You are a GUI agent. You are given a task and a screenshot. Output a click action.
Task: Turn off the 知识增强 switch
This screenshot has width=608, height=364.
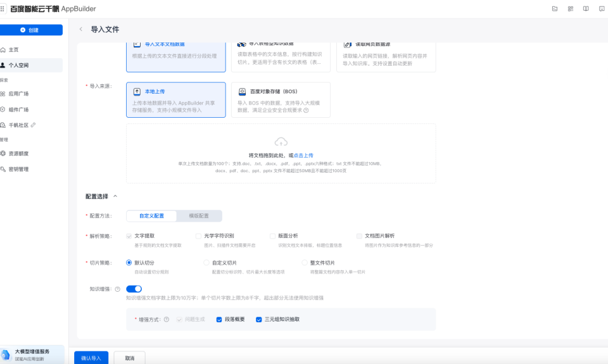pos(134,289)
